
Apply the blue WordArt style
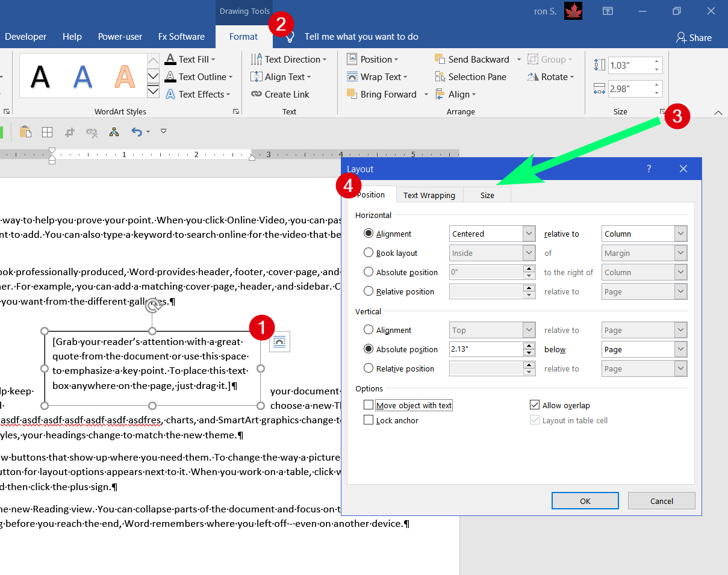(82, 76)
